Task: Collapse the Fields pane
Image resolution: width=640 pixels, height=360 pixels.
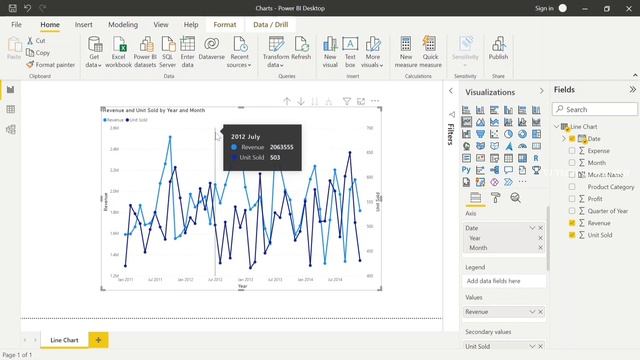Action: (x=632, y=89)
